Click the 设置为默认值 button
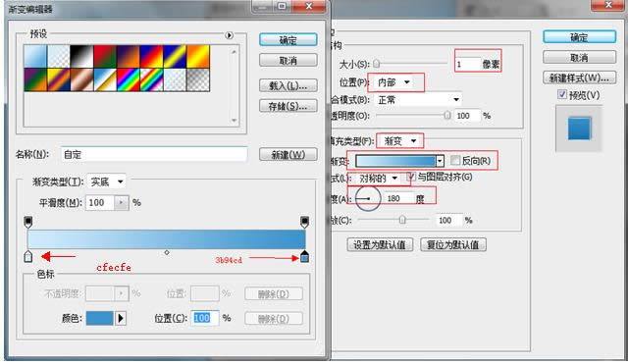The image size is (628, 364). 380,244
